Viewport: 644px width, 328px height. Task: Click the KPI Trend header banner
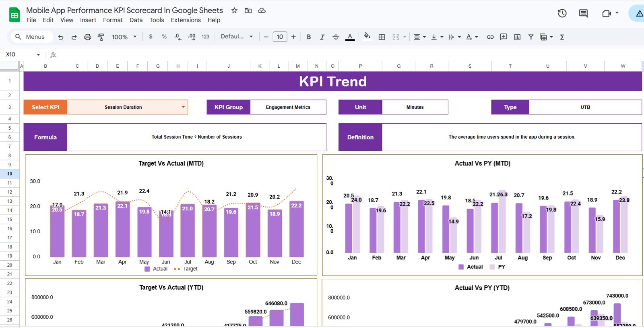tap(333, 81)
